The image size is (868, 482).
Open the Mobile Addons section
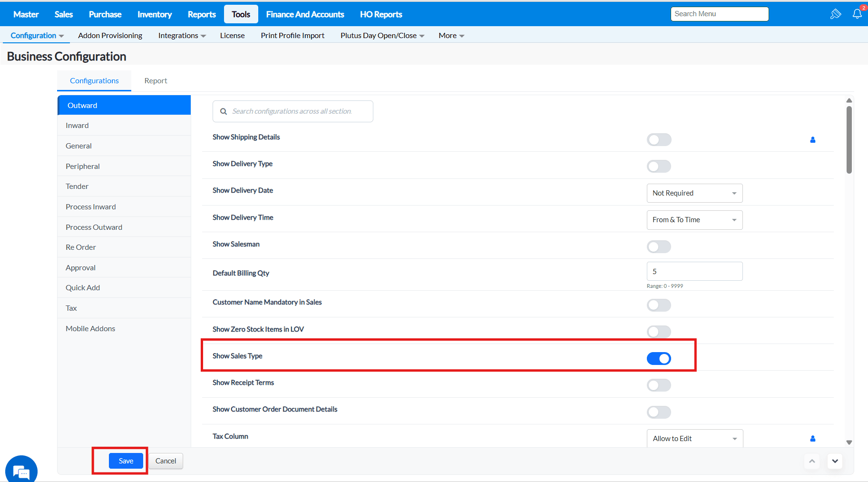click(124, 328)
